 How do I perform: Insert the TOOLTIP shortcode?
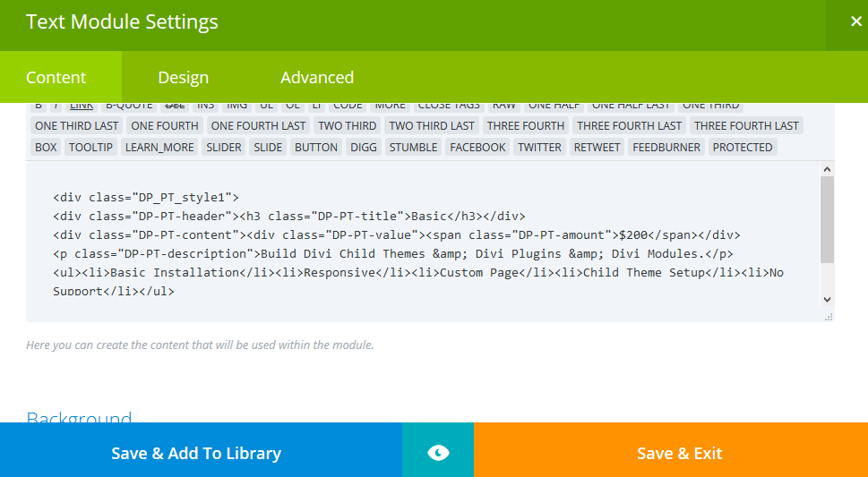90,147
